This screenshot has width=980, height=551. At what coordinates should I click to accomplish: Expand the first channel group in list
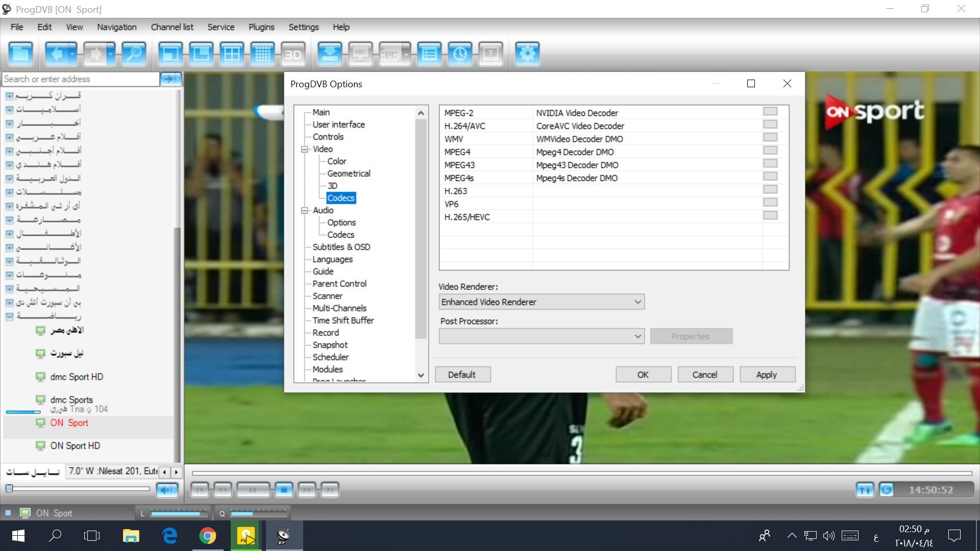tap(10, 96)
